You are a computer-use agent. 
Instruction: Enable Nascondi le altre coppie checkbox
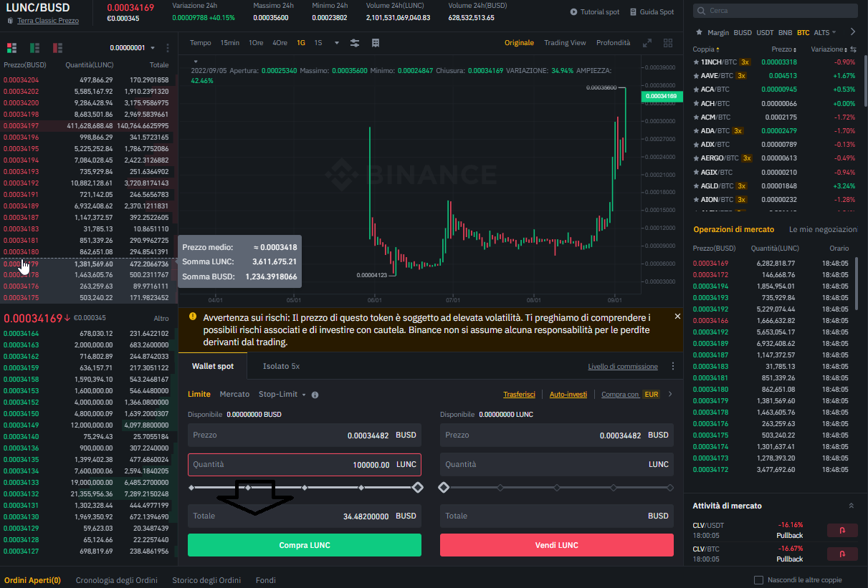[759, 579]
